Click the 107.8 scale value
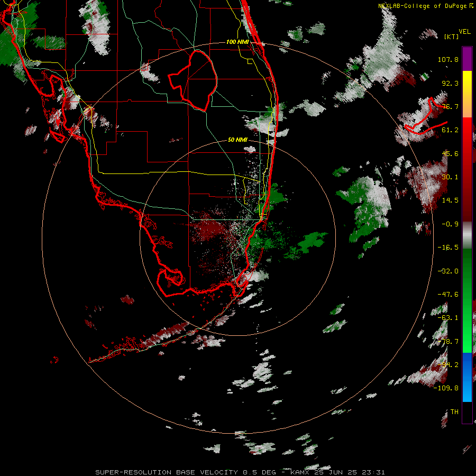 click(x=448, y=59)
